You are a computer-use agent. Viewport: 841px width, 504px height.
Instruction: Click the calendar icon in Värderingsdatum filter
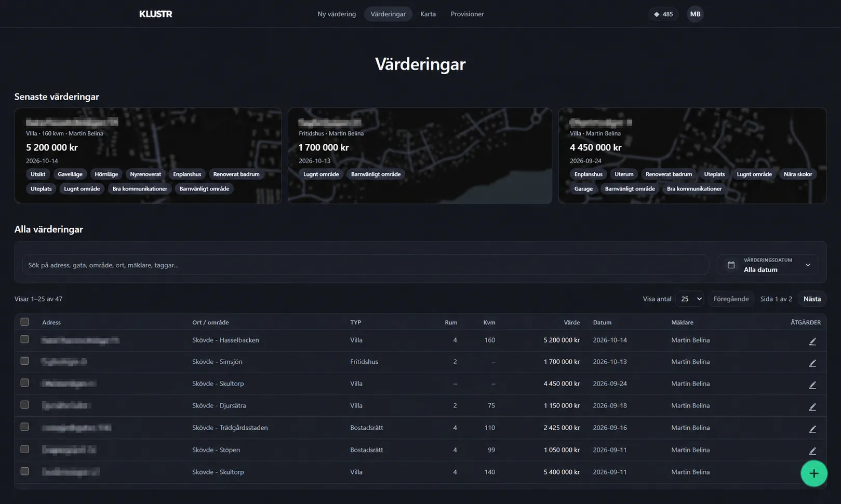[731, 265]
